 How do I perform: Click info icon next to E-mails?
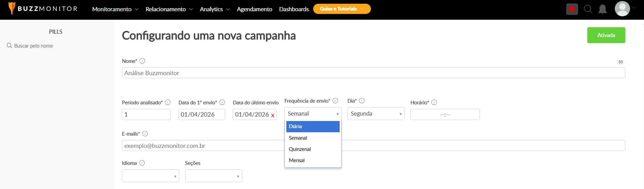[x=145, y=134]
